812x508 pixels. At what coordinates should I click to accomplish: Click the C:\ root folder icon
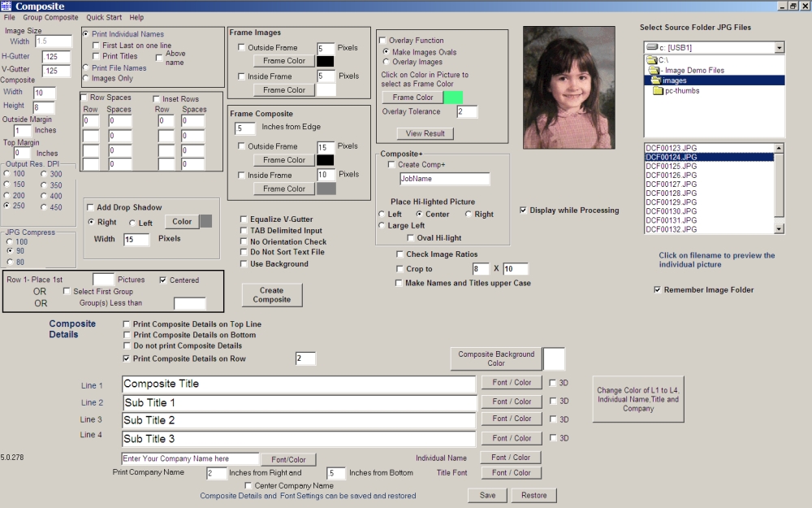pos(651,60)
